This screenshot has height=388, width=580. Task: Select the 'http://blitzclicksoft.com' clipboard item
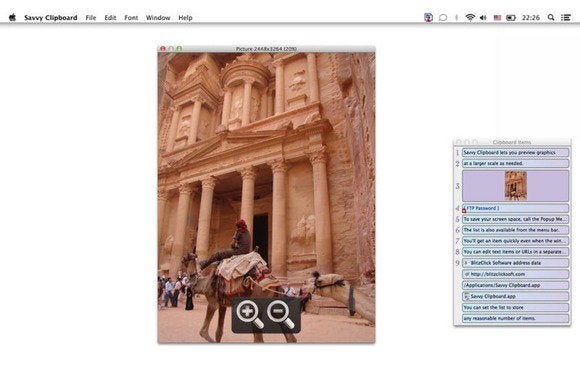click(515, 274)
